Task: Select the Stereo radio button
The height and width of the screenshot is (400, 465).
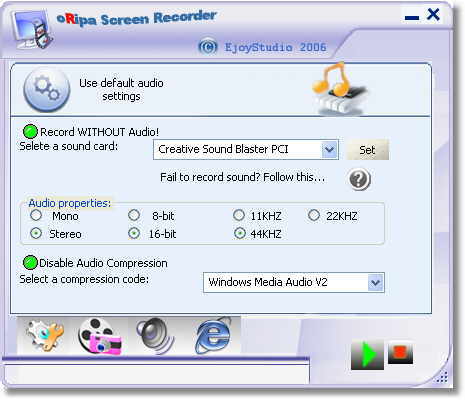Action: click(36, 233)
